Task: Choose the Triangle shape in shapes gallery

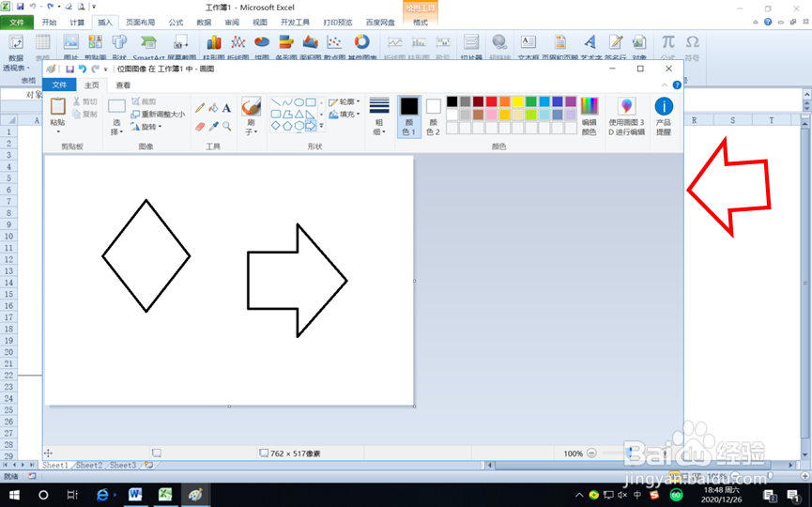Action: click(x=299, y=114)
